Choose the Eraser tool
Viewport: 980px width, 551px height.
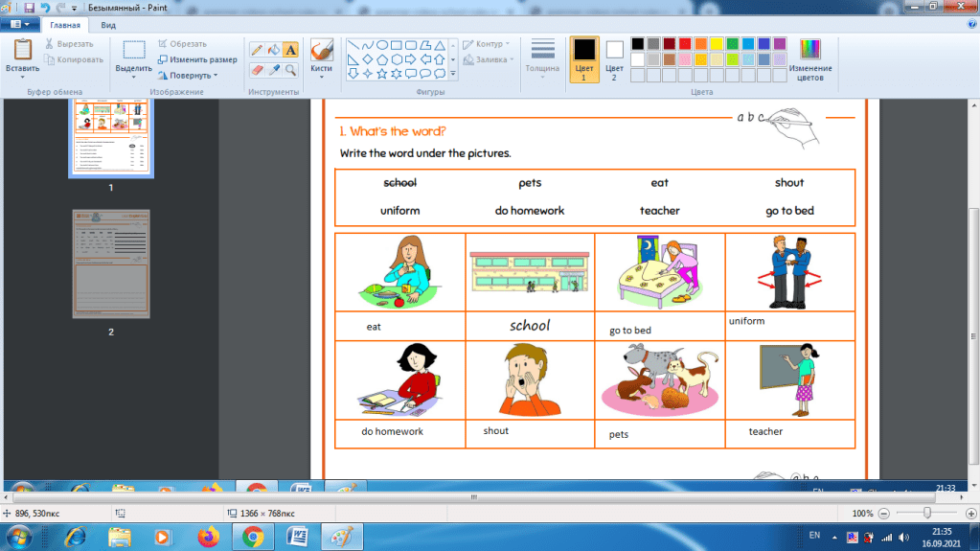point(257,70)
